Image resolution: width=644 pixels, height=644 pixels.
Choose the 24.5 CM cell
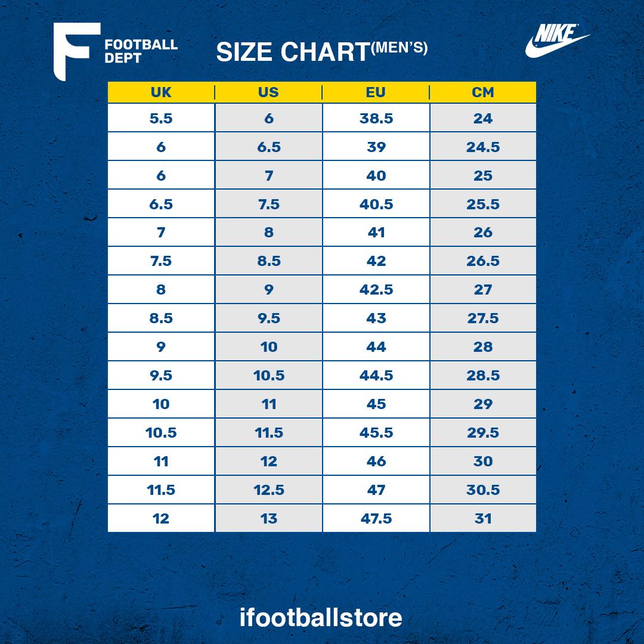pos(483,147)
